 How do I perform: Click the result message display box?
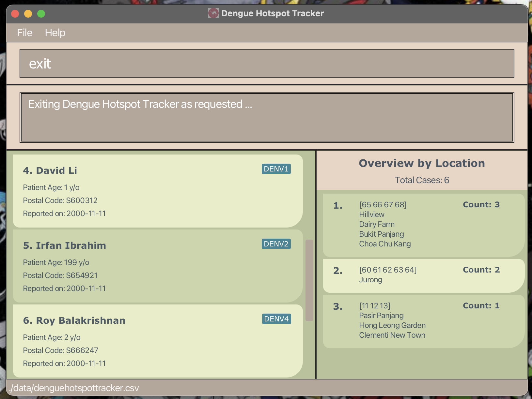(x=267, y=117)
